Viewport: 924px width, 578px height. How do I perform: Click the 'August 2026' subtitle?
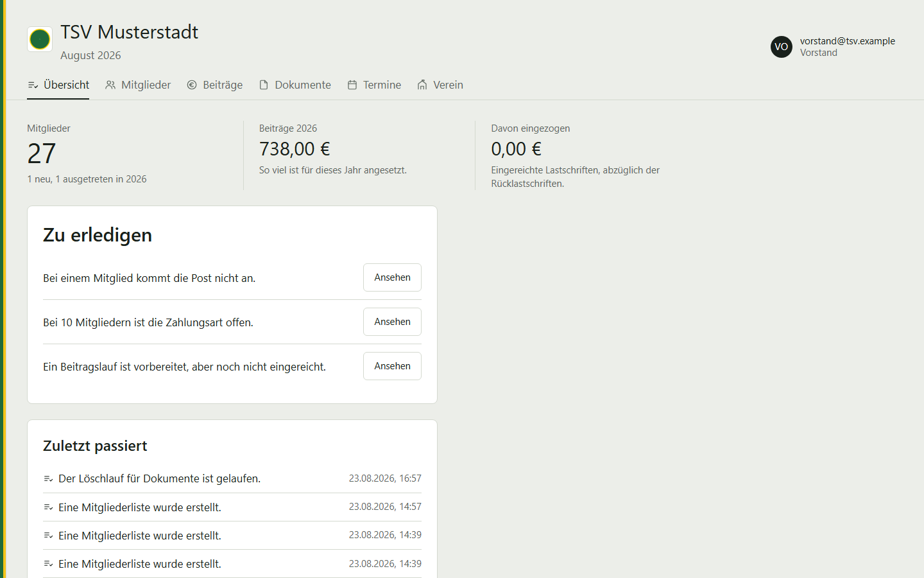pyautogui.click(x=90, y=55)
